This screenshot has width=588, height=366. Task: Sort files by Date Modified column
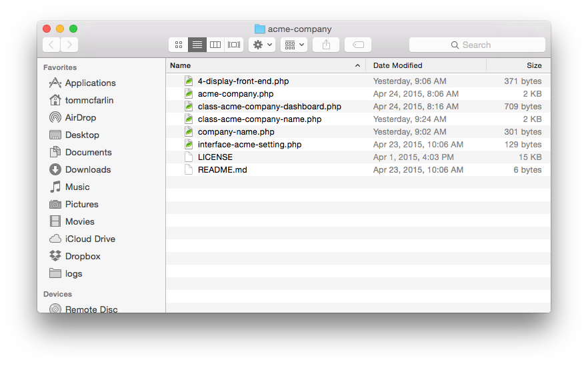tap(426, 65)
